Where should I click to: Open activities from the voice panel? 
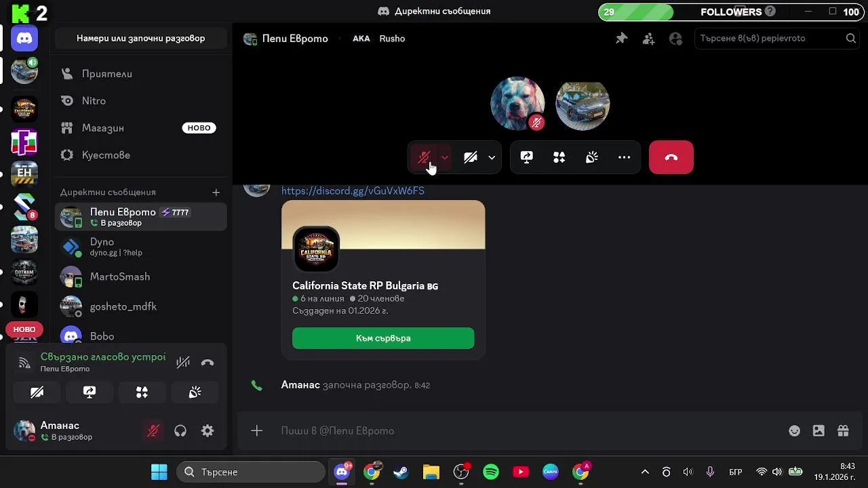[142, 392]
